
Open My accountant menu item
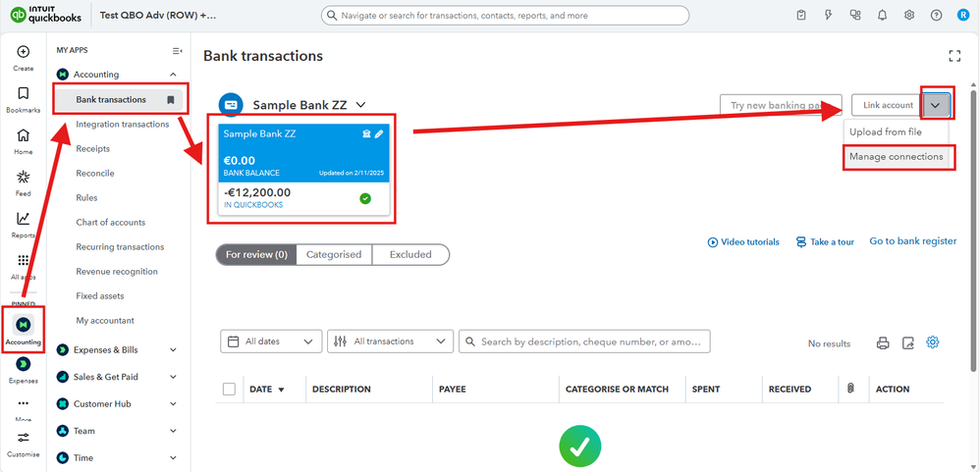click(104, 320)
